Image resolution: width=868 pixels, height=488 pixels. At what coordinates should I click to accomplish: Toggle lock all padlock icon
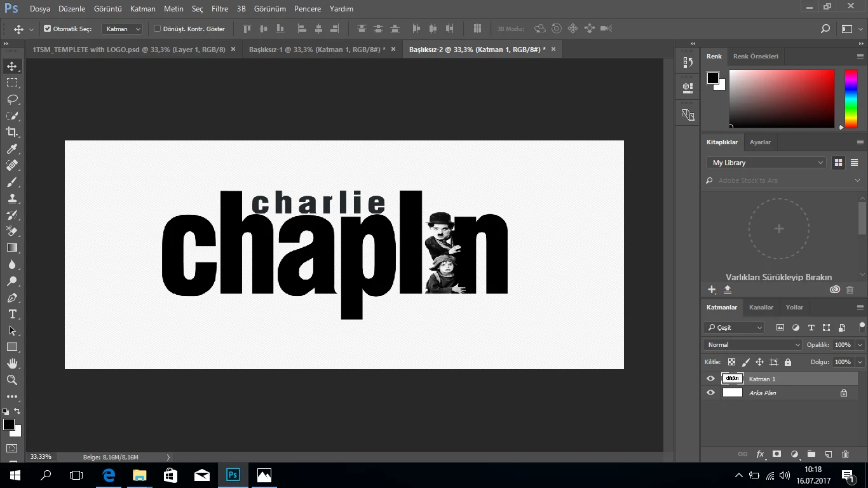pos(788,362)
